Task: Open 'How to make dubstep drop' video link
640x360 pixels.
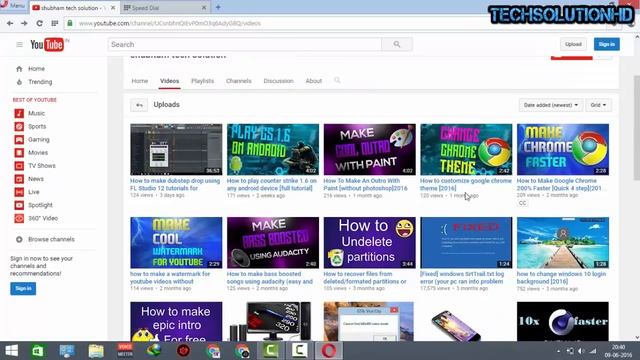Action: pyautogui.click(x=175, y=184)
